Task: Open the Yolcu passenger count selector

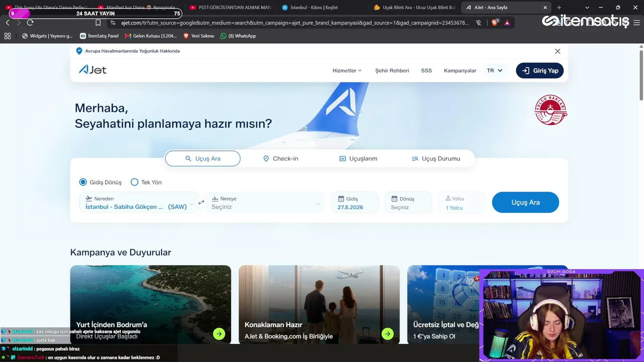Action: (462, 203)
